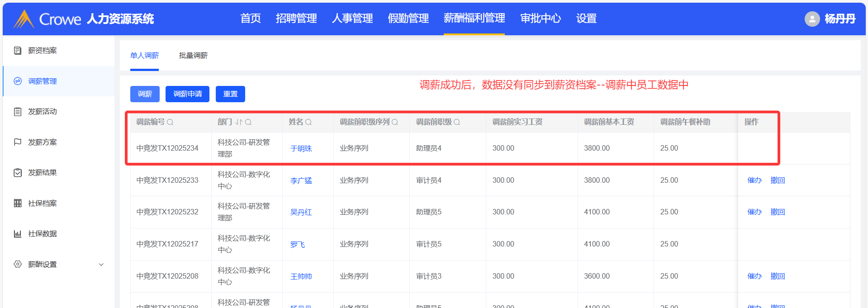Click 撤回 for record 中竞发TX12025233
The image size is (868, 308).
[778, 180]
